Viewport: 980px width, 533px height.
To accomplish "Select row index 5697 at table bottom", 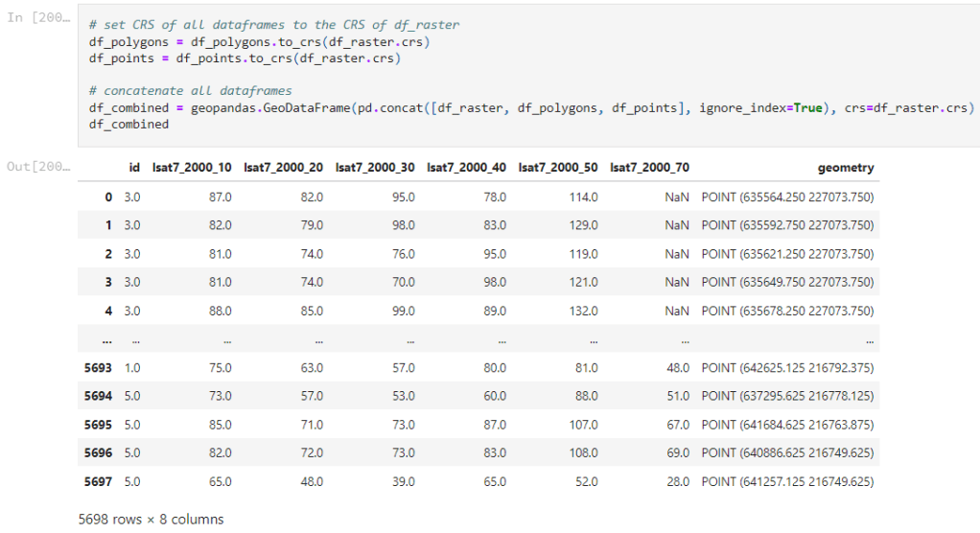I will 99,481.
